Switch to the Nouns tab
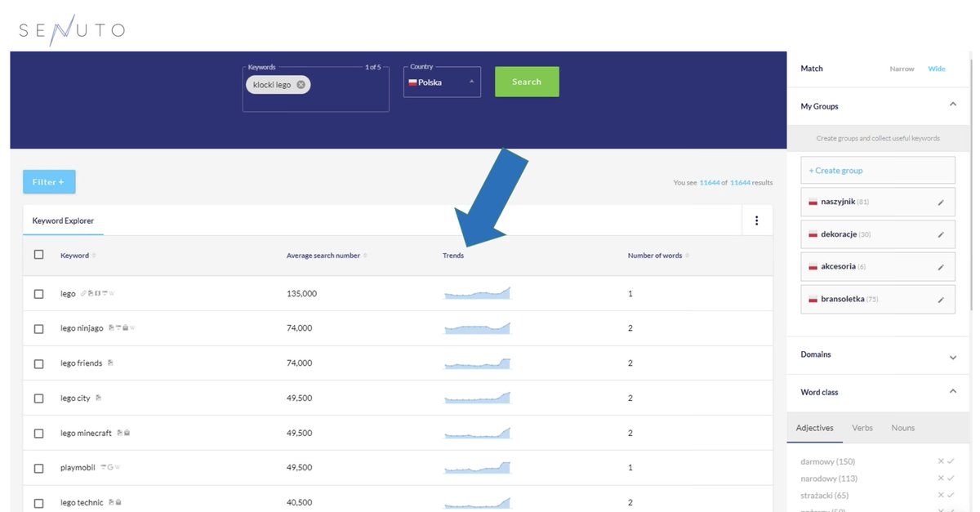Viewport: 980px width, 512px height. (x=902, y=428)
